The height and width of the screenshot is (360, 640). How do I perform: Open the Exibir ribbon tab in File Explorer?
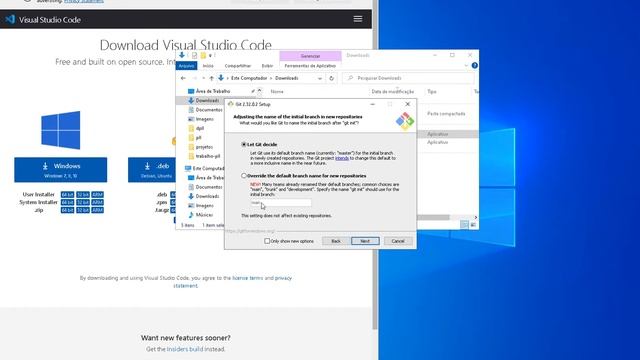(x=267, y=66)
